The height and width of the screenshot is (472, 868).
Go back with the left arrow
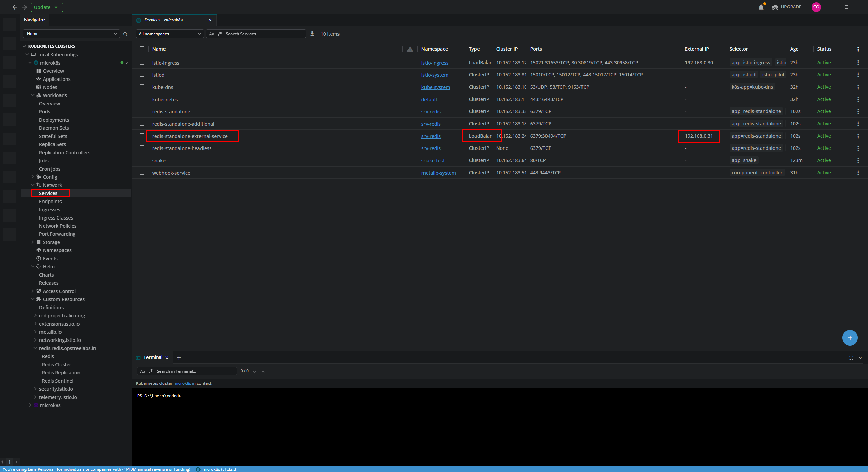15,7
